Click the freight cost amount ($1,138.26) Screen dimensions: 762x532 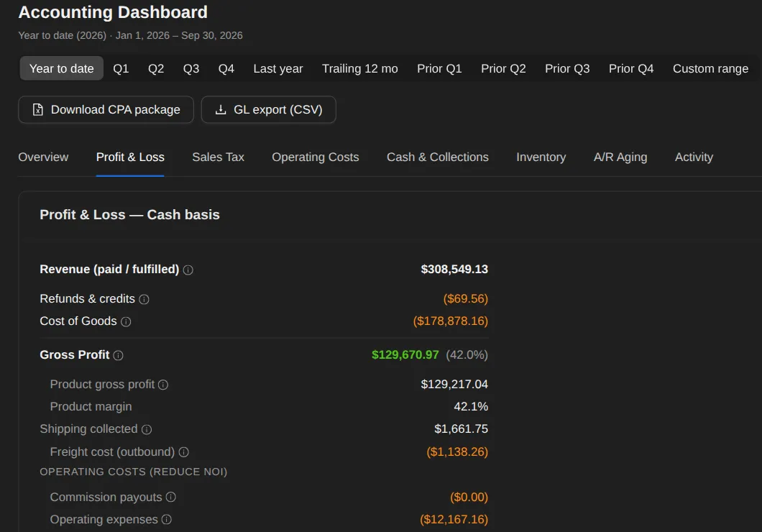457,451
